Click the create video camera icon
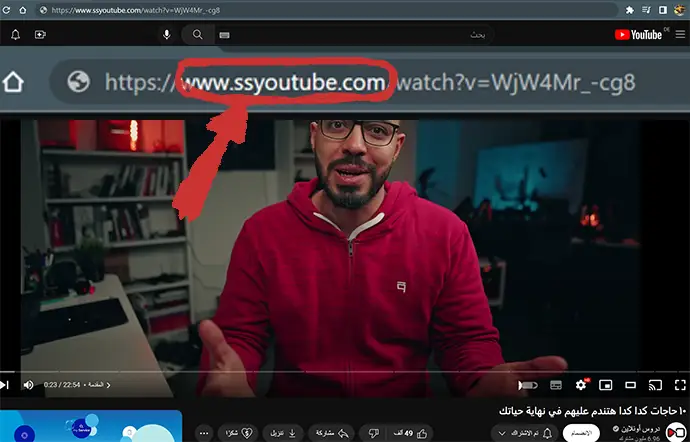690x442 pixels. 40,35
